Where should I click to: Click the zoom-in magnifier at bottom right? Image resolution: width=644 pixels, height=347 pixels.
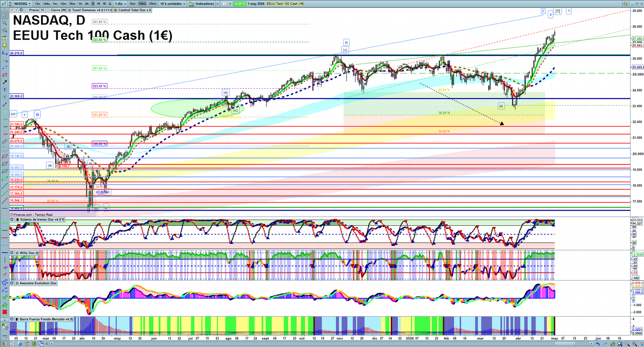tap(635, 344)
